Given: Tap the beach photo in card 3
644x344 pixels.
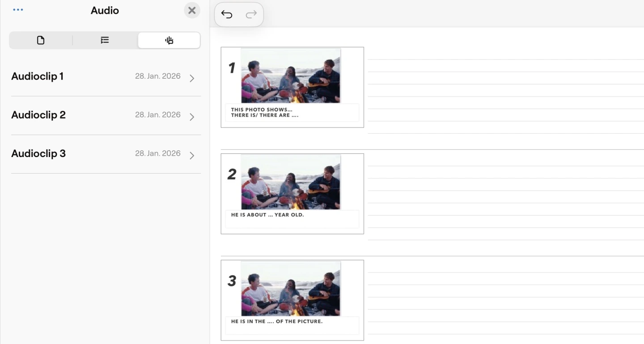Looking at the screenshot, I should click(291, 289).
